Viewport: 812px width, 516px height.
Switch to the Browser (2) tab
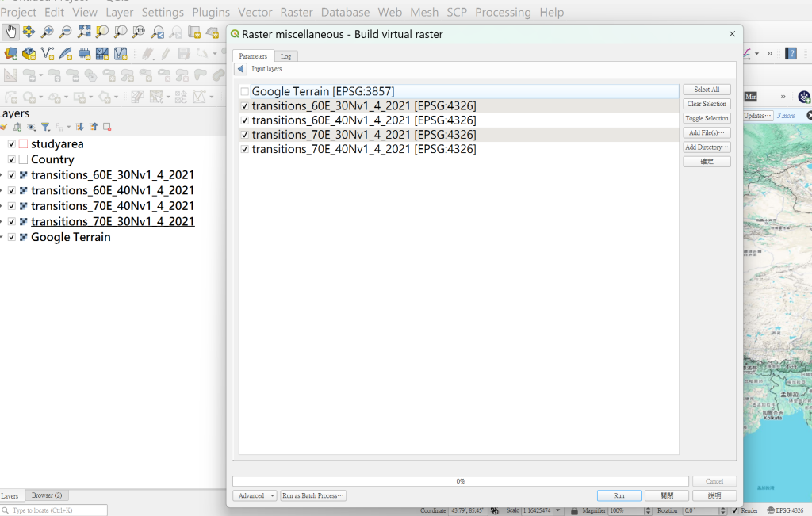[x=47, y=495]
